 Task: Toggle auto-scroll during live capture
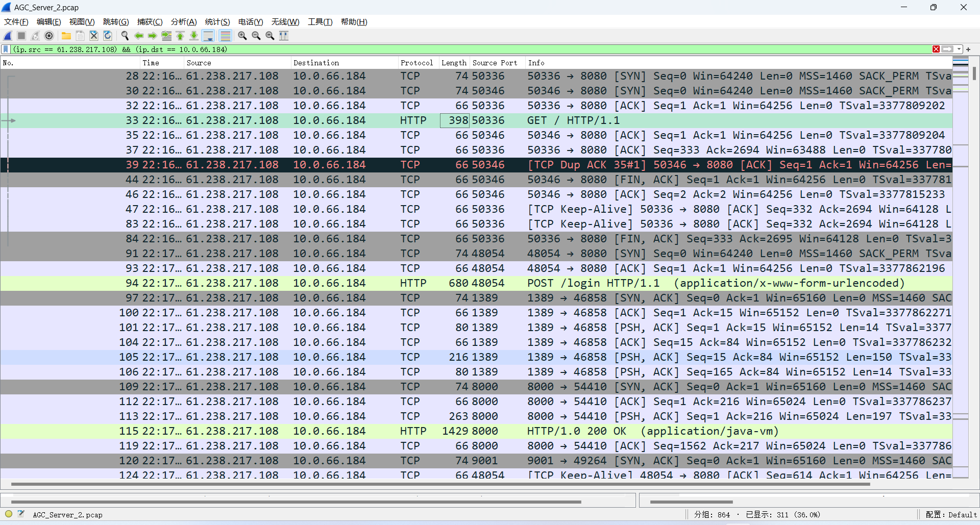pos(208,36)
